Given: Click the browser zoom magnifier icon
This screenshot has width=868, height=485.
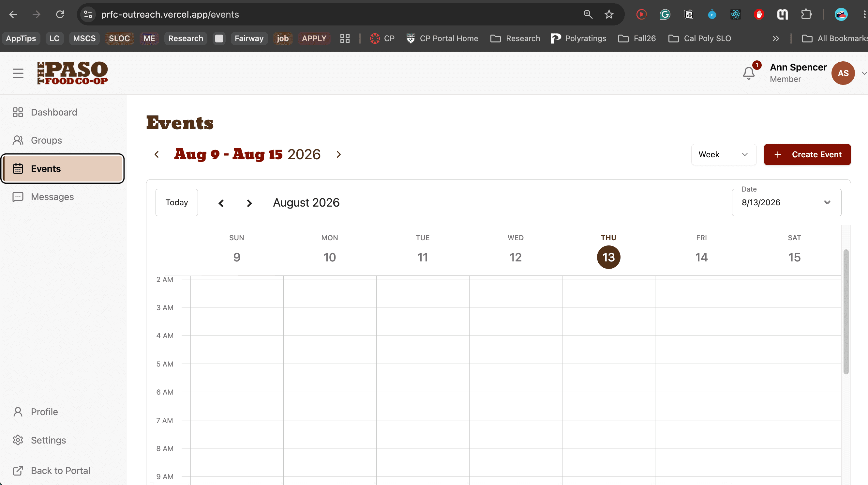Looking at the screenshot, I should pos(588,14).
